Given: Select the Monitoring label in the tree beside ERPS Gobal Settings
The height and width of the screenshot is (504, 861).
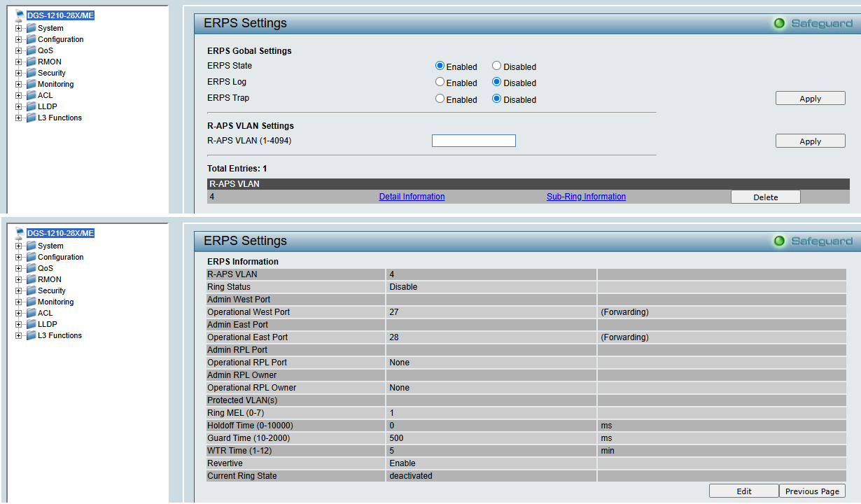Looking at the screenshot, I should point(56,84).
